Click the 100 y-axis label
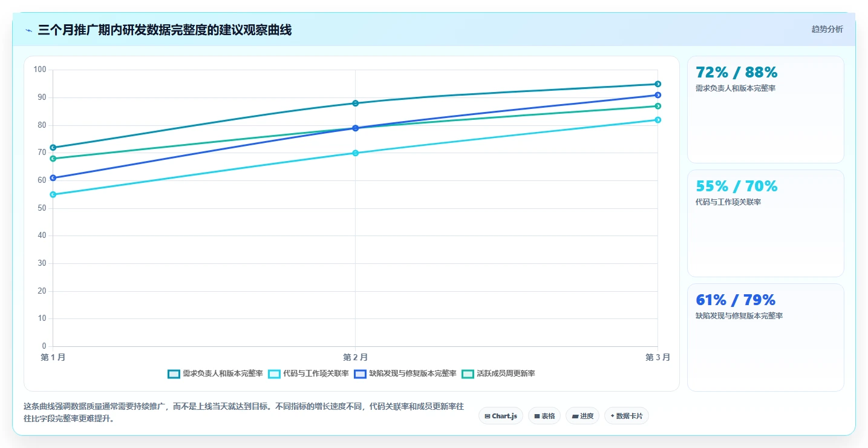This screenshot has height=448, width=868. pos(40,70)
